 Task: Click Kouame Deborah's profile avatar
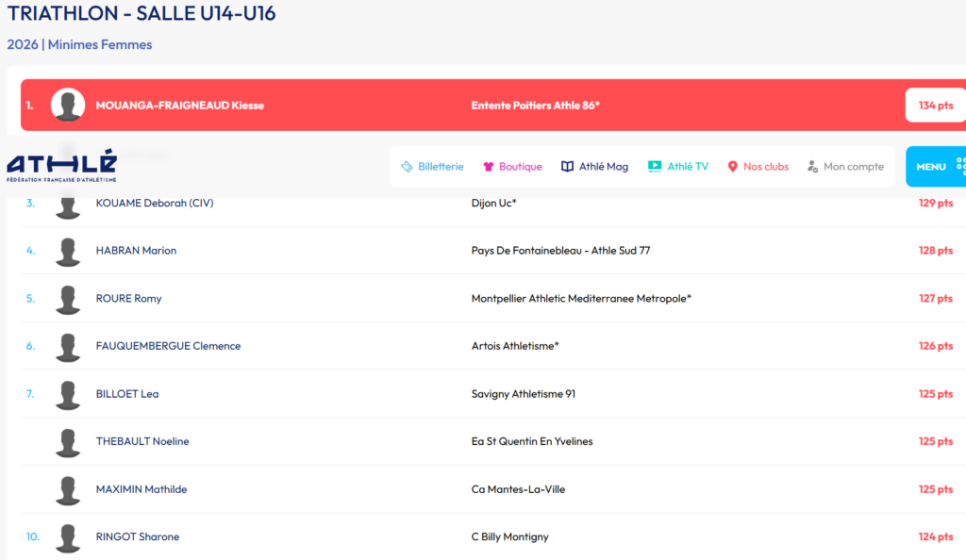click(68, 204)
